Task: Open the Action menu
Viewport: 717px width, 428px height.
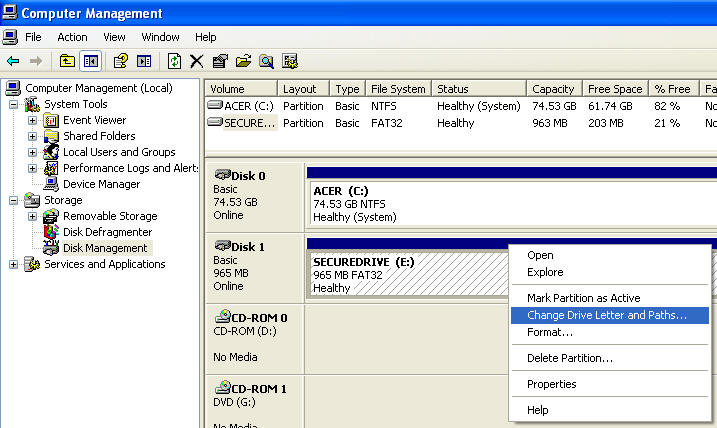Action: tap(72, 37)
